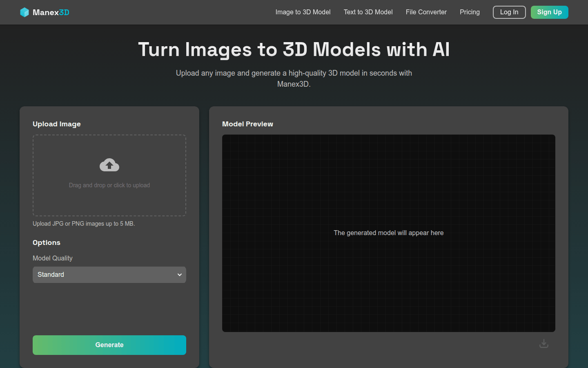Expand the Model Quality chevron arrow
The image size is (588, 368).
tap(179, 275)
